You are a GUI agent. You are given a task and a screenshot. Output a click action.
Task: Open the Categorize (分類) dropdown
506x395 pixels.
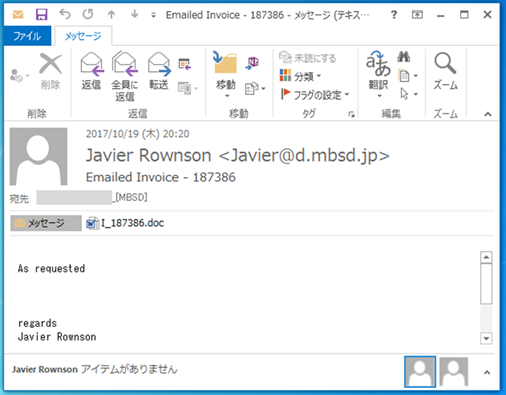tap(300, 76)
